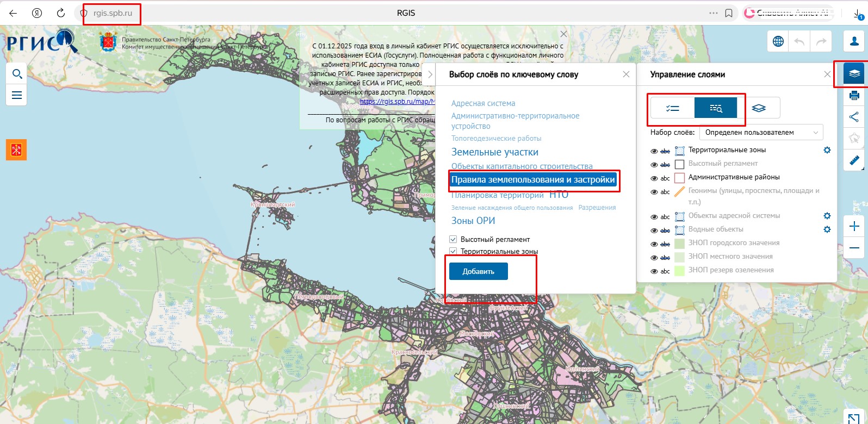Switch to the layer checklist tab

[672, 108]
